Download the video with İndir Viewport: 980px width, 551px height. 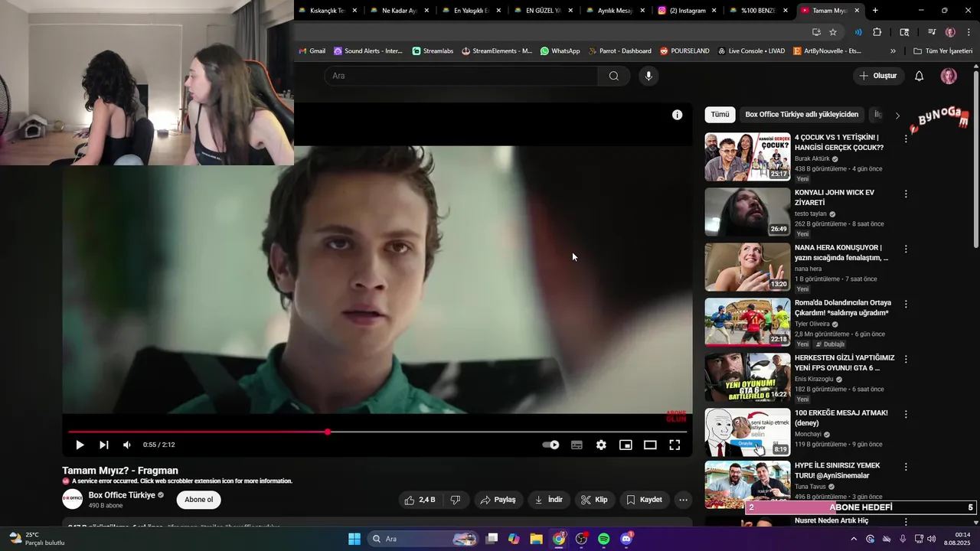549,500
